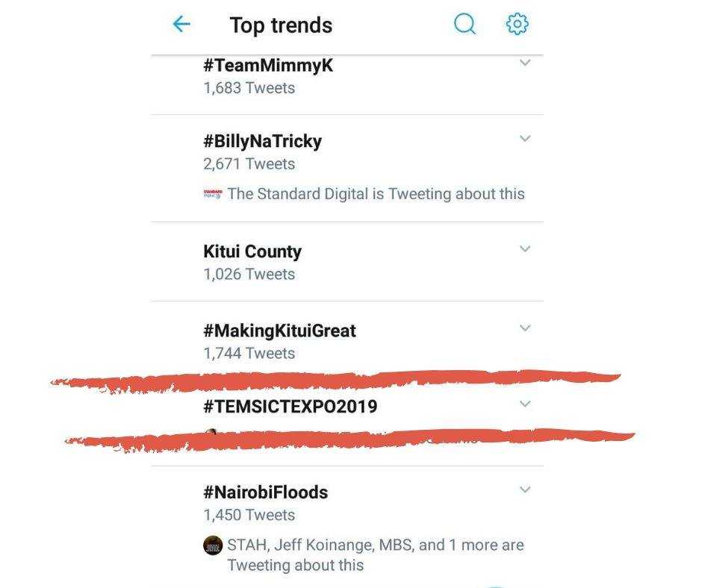The image size is (702, 588).
Task: View the #NairobiFloods trend
Action: (265, 492)
